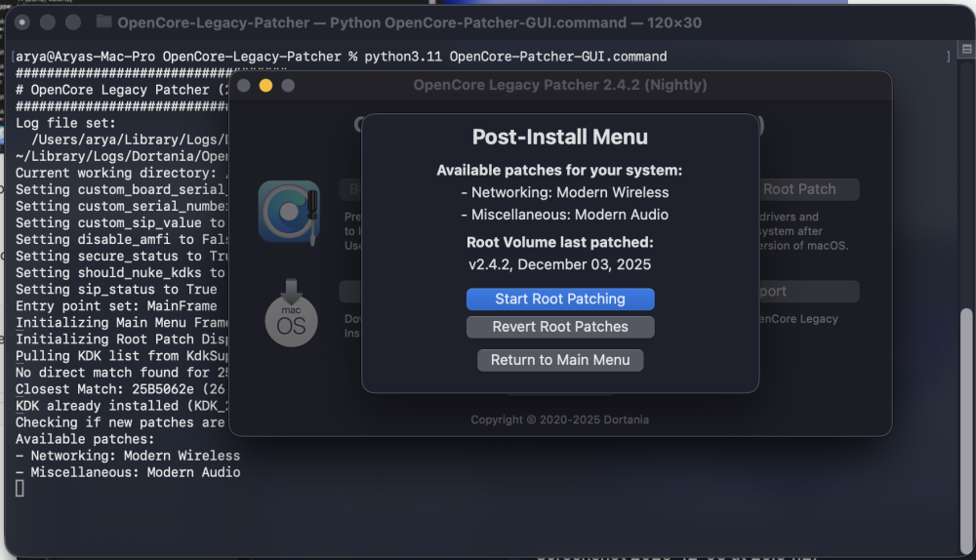Click the Terminal window's vertical scrollbar
The width and height of the screenshot is (976, 560).
965,429
